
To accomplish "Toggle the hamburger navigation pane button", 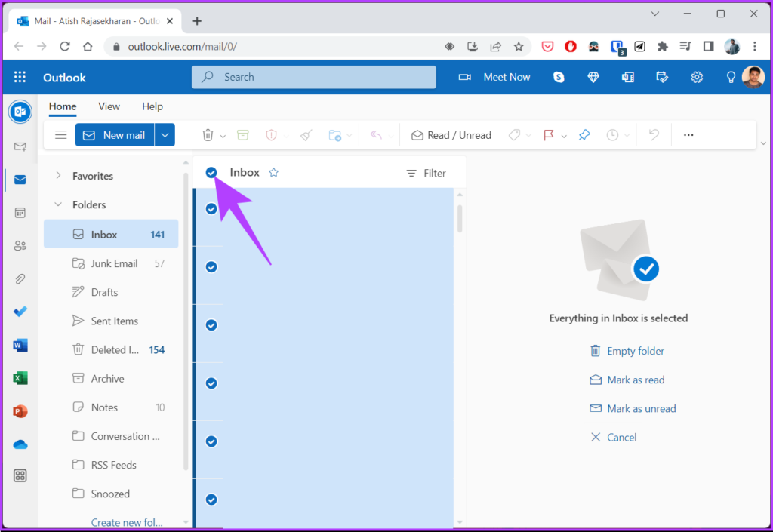I will (x=60, y=135).
